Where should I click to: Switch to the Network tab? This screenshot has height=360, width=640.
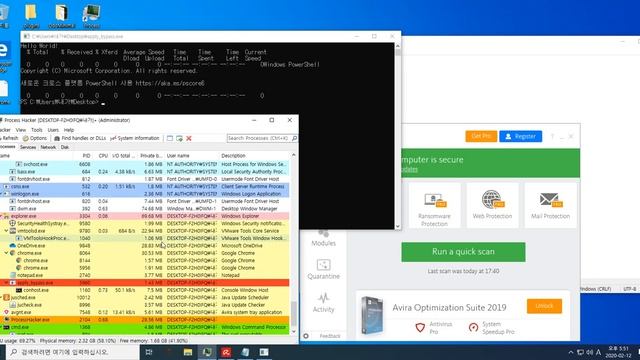(x=48, y=147)
